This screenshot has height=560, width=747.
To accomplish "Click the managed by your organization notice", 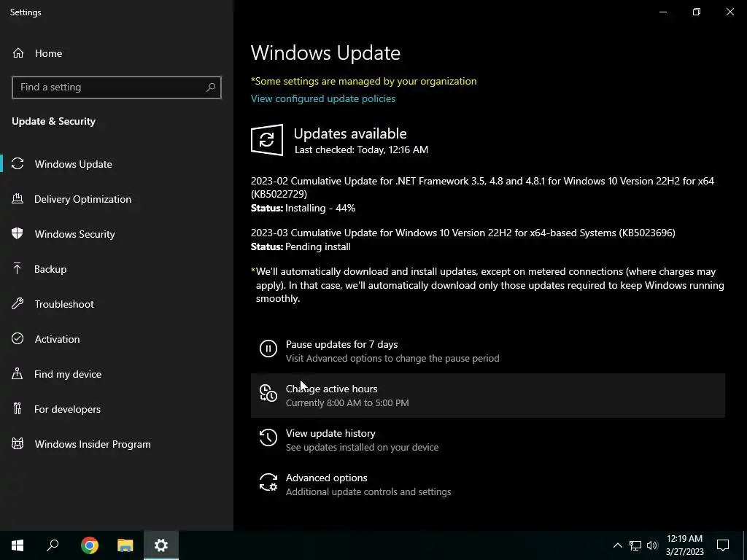I will coord(363,81).
